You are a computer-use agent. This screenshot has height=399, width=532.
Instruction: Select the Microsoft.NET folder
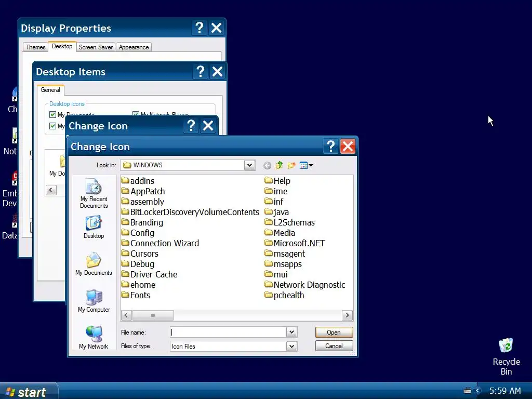pos(295,243)
